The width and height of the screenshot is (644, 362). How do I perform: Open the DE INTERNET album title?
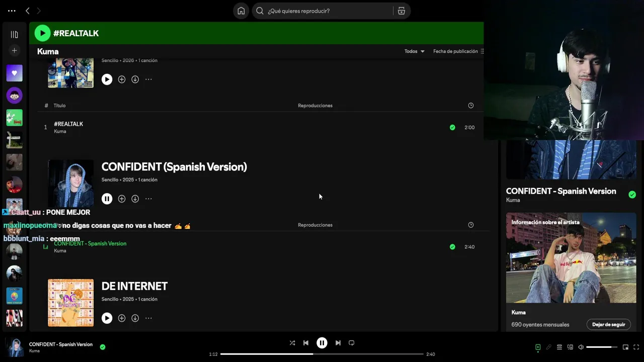134,286
